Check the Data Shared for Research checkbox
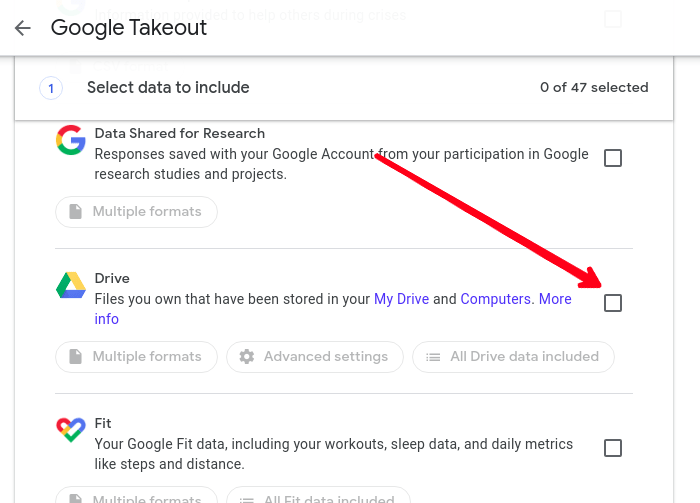 (x=612, y=158)
